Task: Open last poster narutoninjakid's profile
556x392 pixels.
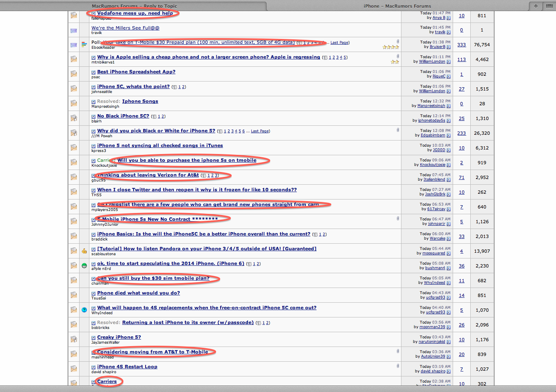Action: [432, 342]
